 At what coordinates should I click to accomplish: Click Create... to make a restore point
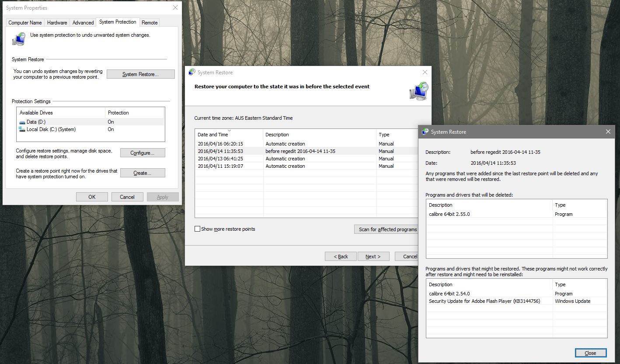point(143,173)
